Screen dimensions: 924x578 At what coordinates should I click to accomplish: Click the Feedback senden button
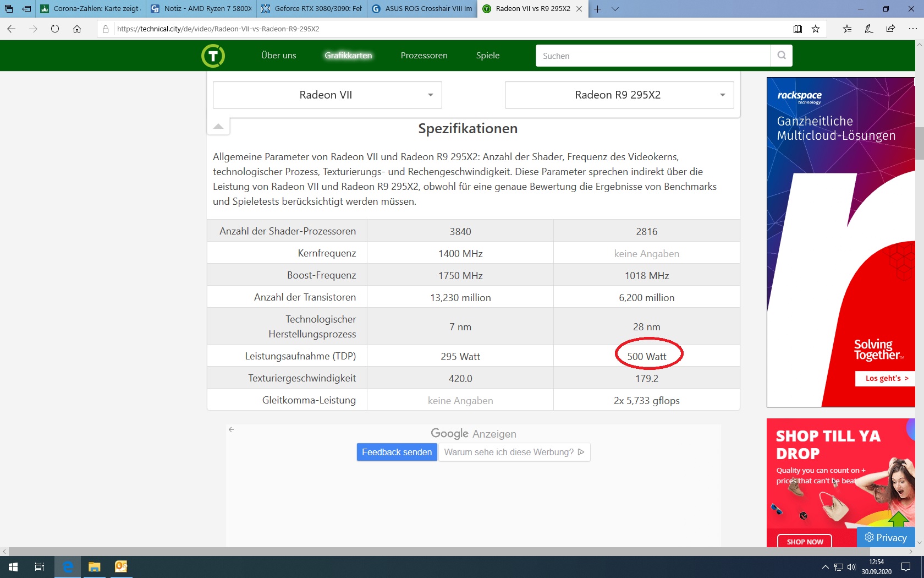(397, 452)
